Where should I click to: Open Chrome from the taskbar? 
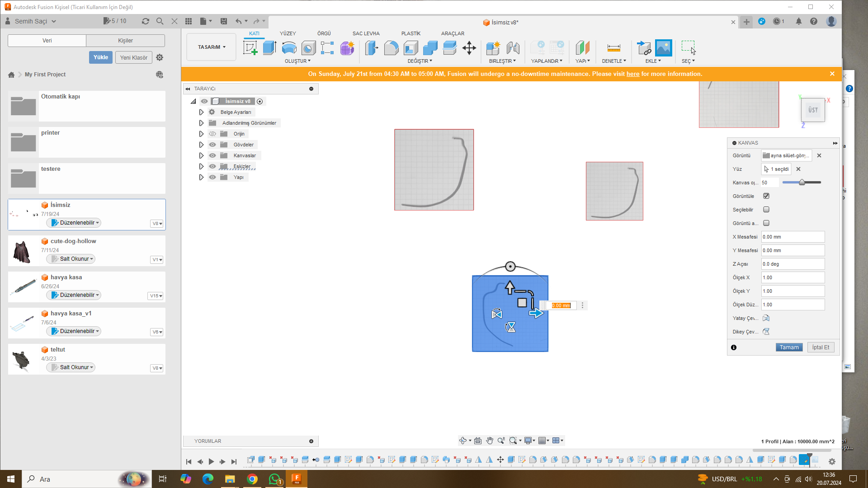(x=252, y=479)
